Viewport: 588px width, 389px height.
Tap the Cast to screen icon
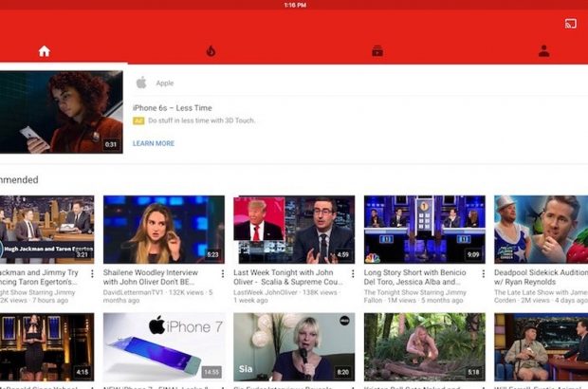pyautogui.click(x=571, y=23)
